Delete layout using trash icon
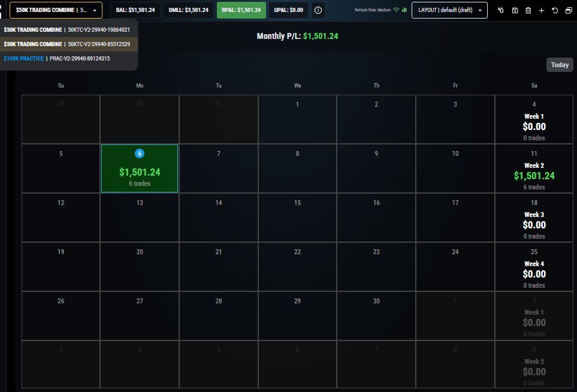 point(528,10)
